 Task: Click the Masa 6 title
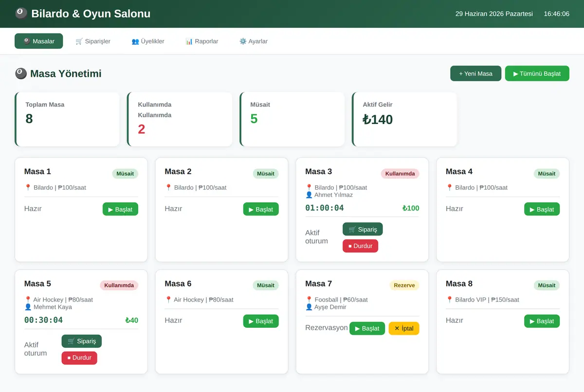[178, 284]
